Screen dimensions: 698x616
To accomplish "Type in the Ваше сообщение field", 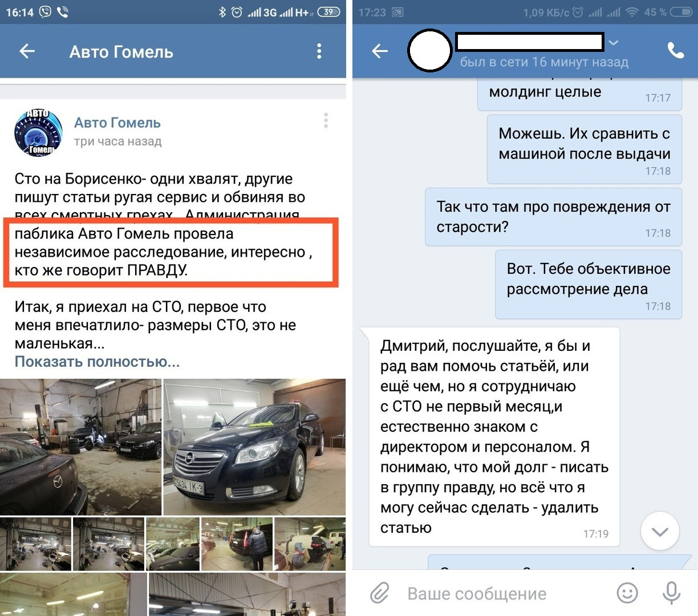I will [x=477, y=594].
